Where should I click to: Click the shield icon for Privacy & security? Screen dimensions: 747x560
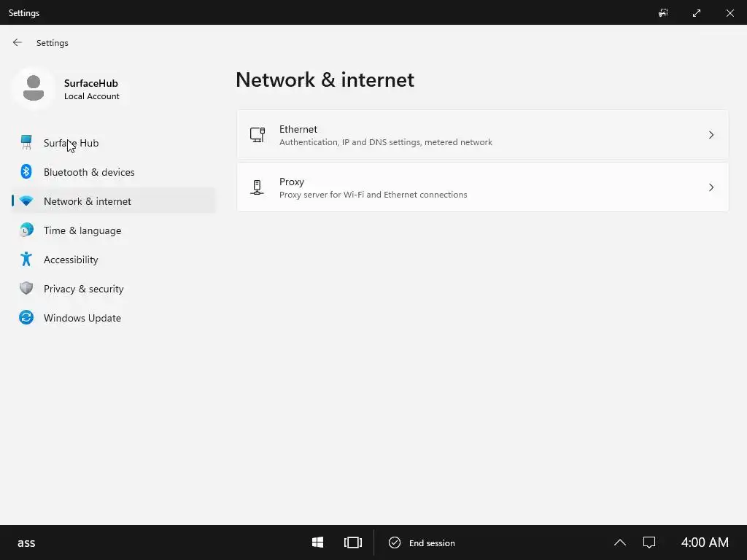[x=26, y=288]
